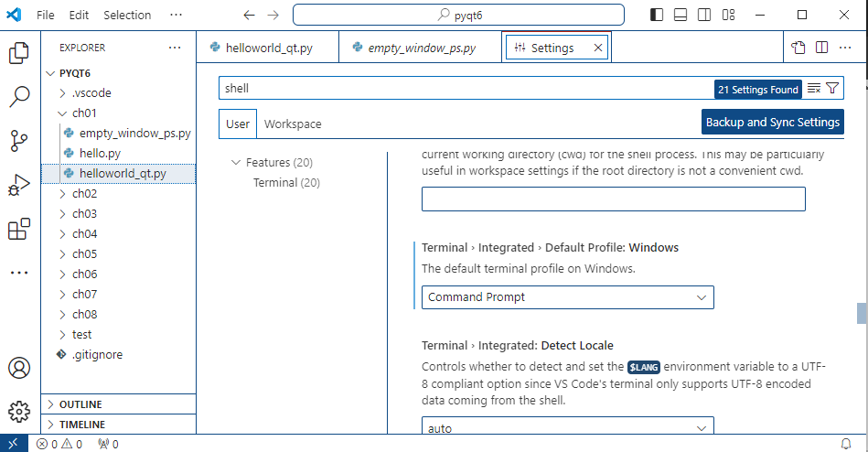Image resolution: width=868 pixels, height=452 pixels.
Task: Switch to helloworld_qt.py editor tab
Action: (268, 48)
